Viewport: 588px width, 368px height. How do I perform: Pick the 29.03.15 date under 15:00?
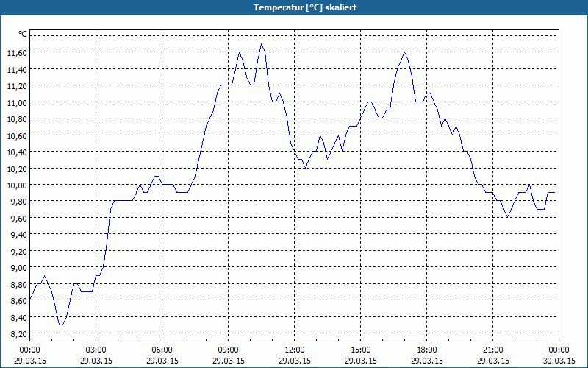(361, 361)
